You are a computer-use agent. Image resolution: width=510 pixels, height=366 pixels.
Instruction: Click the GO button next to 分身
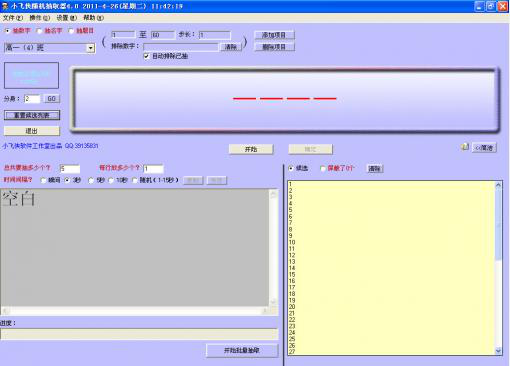tap(52, 99)
